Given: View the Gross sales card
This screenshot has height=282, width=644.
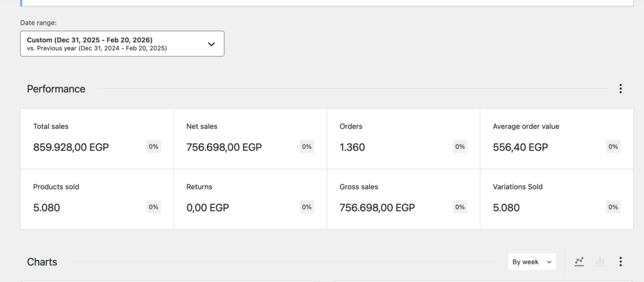Looking at the screenshot, I should (403, 199).
